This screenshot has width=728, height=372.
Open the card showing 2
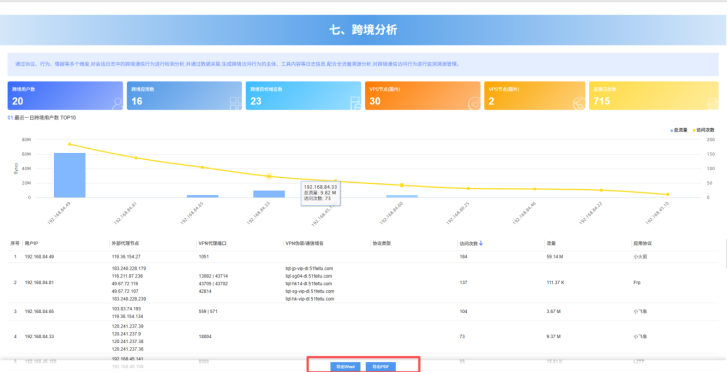(x=534, y=96)
